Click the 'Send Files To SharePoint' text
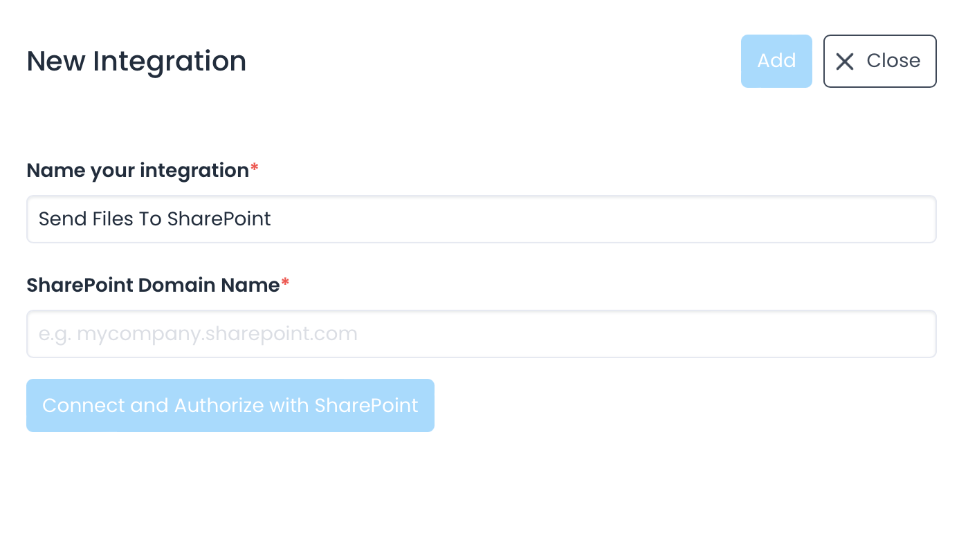Image resolution: width=977 pixels, height=560 pixels. (x=154, y=219)
